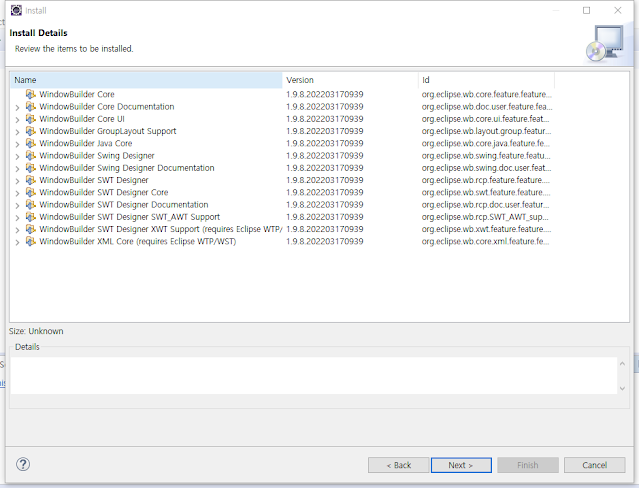Select WindowBuilder SWT Designer SWT_AWT Support text
This screenshot has height=488, width=639.
click(x=130, y=216)
